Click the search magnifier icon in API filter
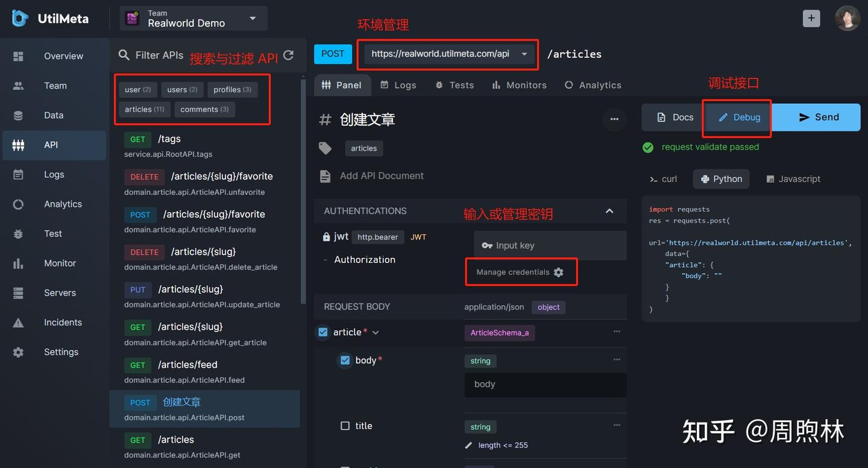 click(124, 55)
